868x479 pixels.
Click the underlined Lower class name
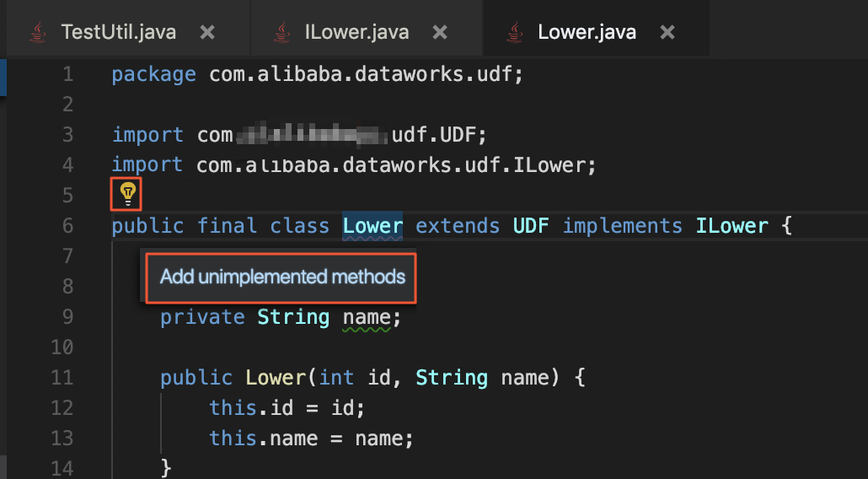(x=372, y=226)
